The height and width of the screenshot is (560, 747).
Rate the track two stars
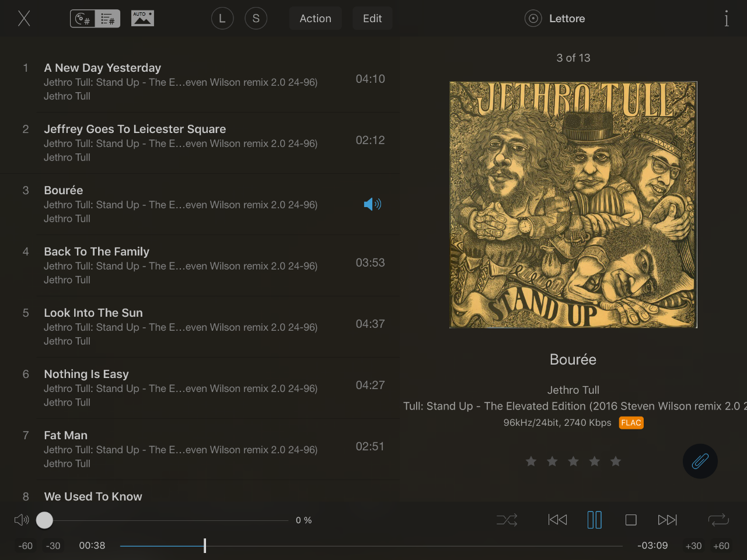pos(552,461)
